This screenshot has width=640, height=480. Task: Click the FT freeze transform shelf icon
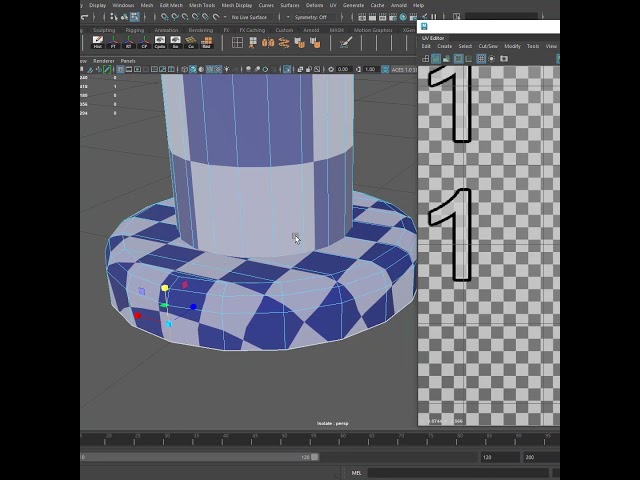113,42
